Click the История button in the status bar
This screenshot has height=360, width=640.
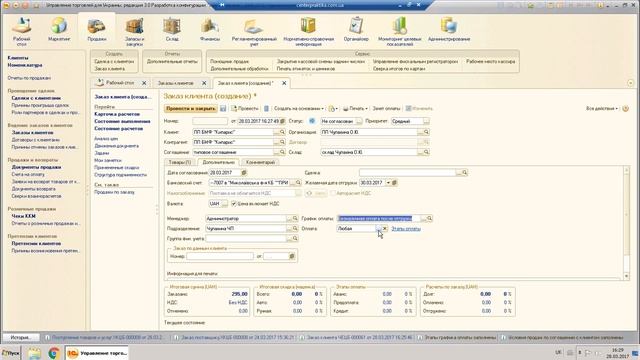click(x=21, y=338)
